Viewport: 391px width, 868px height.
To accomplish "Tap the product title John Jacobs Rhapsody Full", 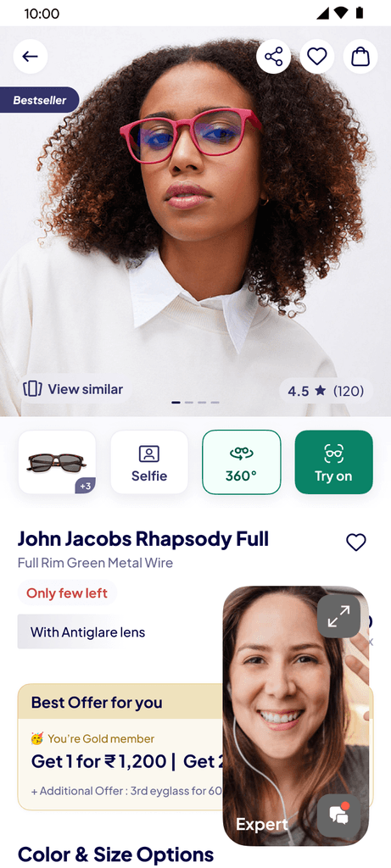I will click(x=142, y=538).
